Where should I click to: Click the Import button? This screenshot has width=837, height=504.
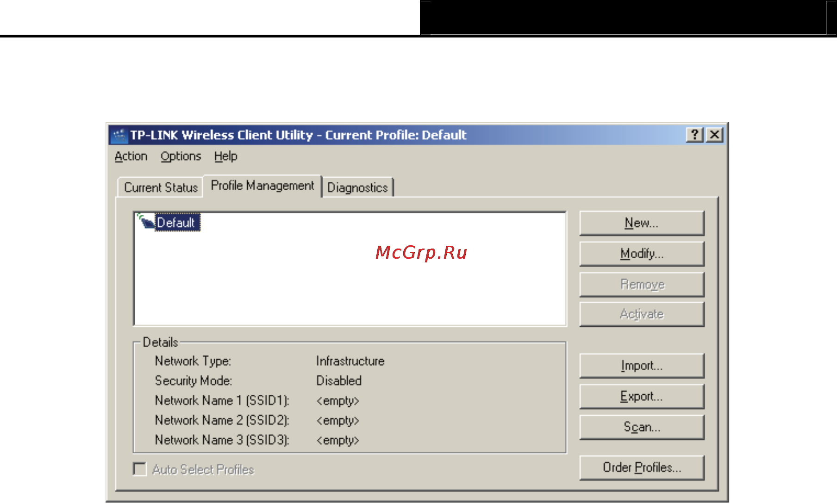pos(642,366)
